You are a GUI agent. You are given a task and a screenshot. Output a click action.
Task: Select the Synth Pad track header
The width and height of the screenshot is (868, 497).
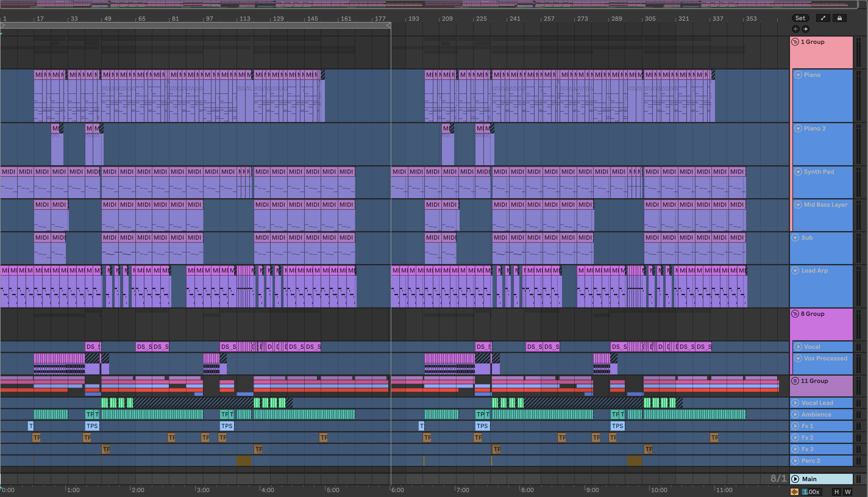[x=819, y=172]
